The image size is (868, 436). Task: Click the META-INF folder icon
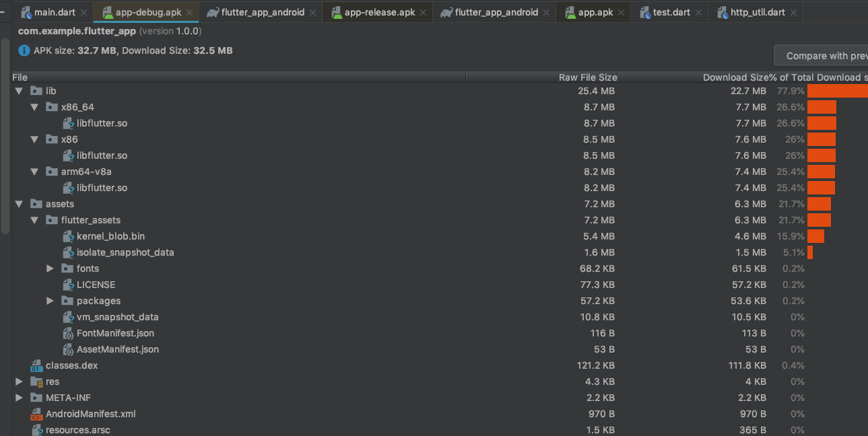[x=36, y=398]
